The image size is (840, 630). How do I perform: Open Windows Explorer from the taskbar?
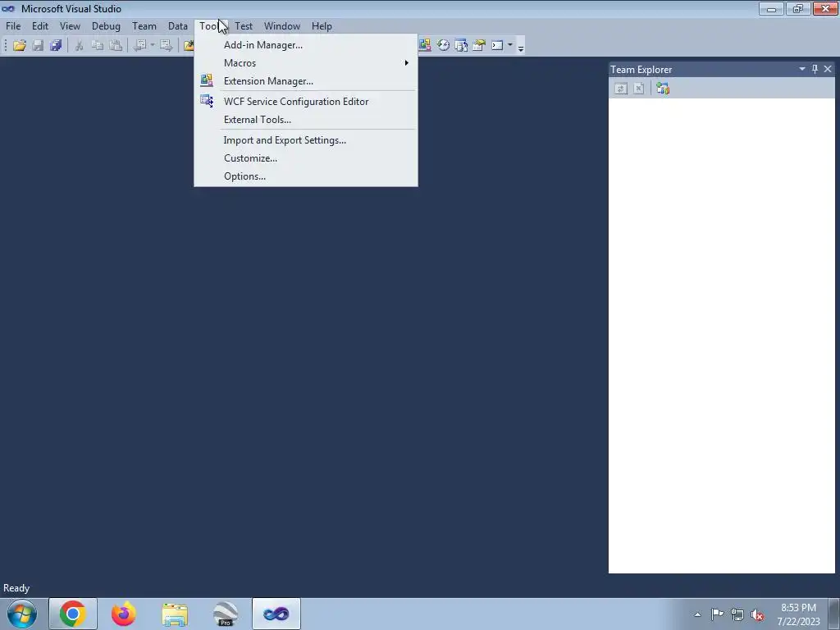(x=175, y=614)
